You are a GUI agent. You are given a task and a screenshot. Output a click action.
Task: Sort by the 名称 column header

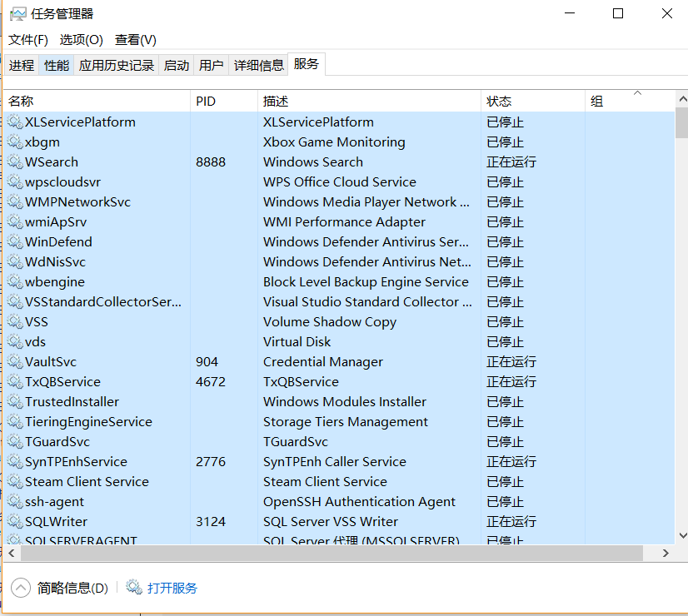97,102
